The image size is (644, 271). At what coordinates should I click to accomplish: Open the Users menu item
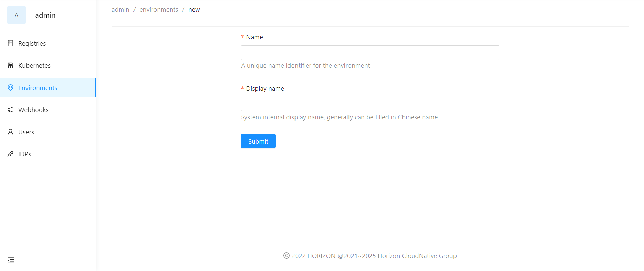point(48,132)
